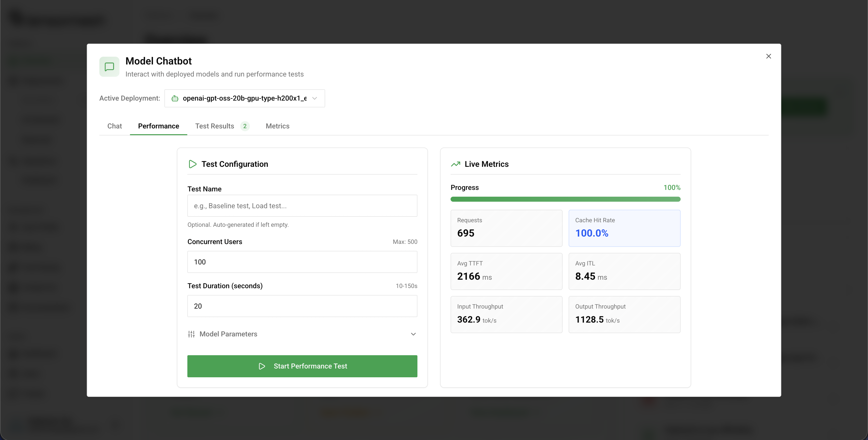Click the count badge next to Test Results

click(245, 126)
